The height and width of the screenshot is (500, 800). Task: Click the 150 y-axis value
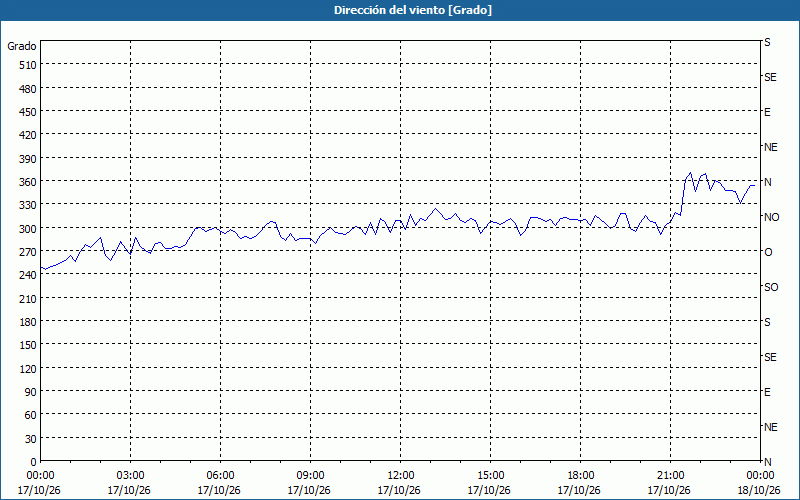(28, 345)
